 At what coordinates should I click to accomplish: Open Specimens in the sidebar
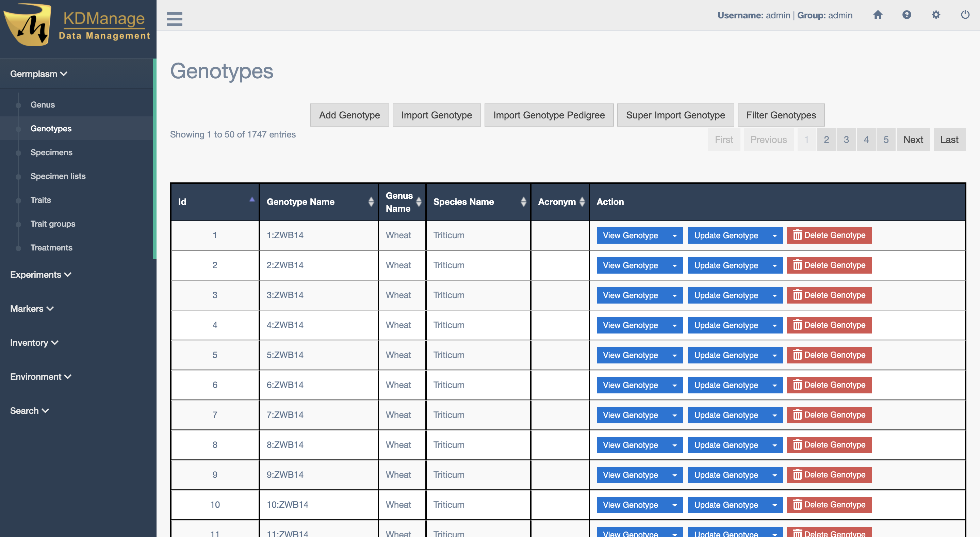coord(51,152)
